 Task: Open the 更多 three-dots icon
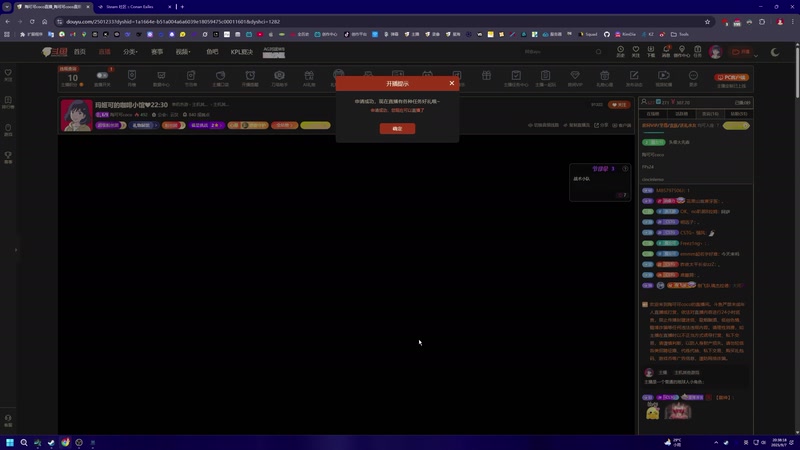coord(693,76)
